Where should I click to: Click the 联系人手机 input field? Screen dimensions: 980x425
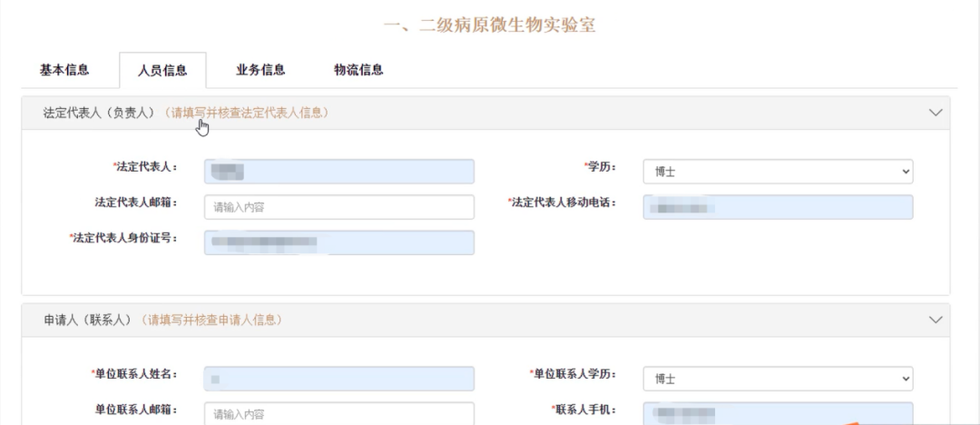tap(777, 413)
